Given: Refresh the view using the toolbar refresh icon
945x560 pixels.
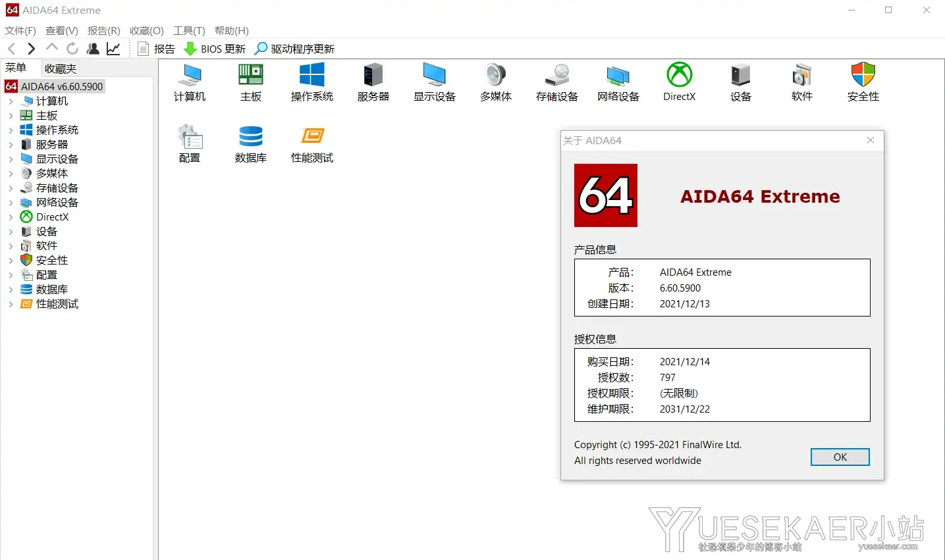Looking at the screenshot, I should (72, 49).
